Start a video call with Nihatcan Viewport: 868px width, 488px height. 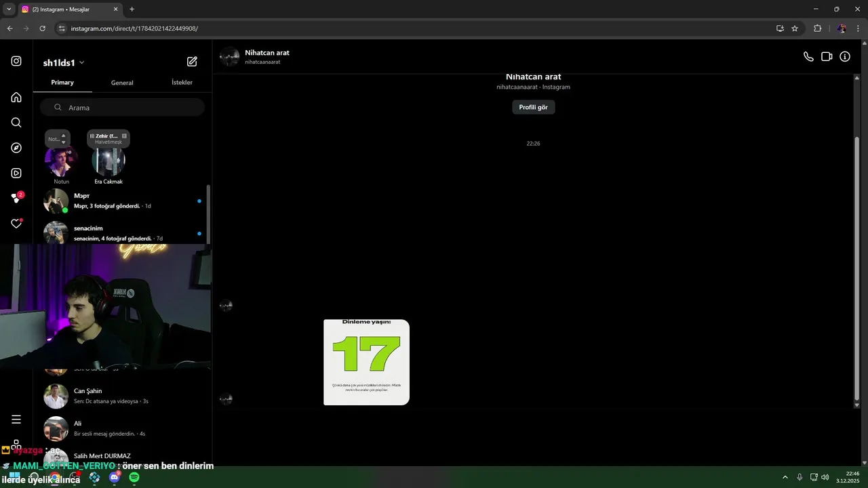tap(827, 57)
